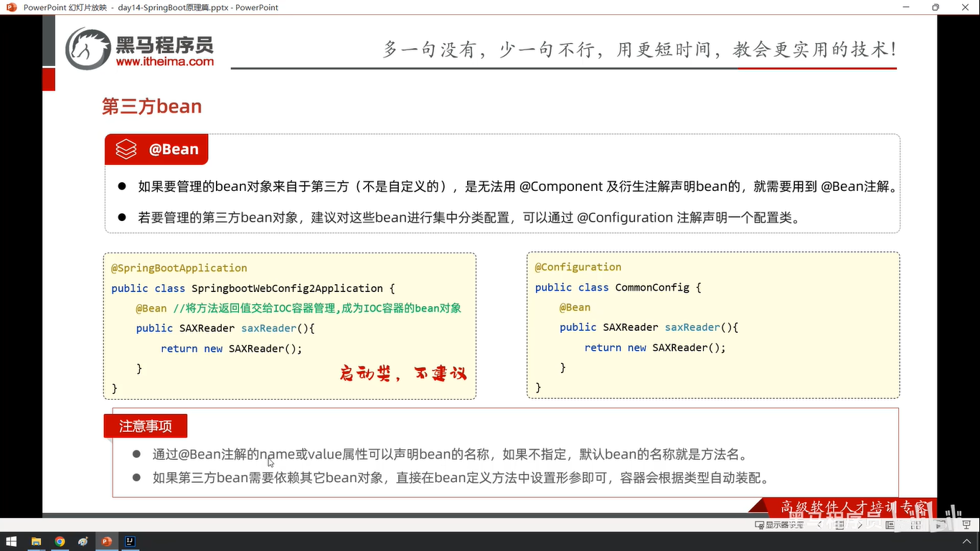This screenshot has width=980, height=551.
Task: Click CommonConfig class name in right code
Action: (x=652, y=287)
